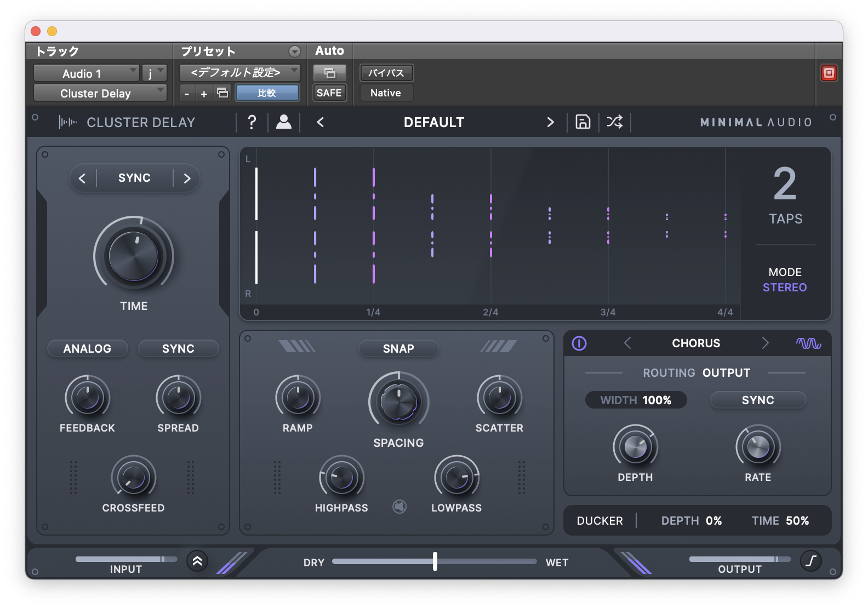Click the preset copy settings icon
Viewport: 868px width, 609px height.
[222, 93]
